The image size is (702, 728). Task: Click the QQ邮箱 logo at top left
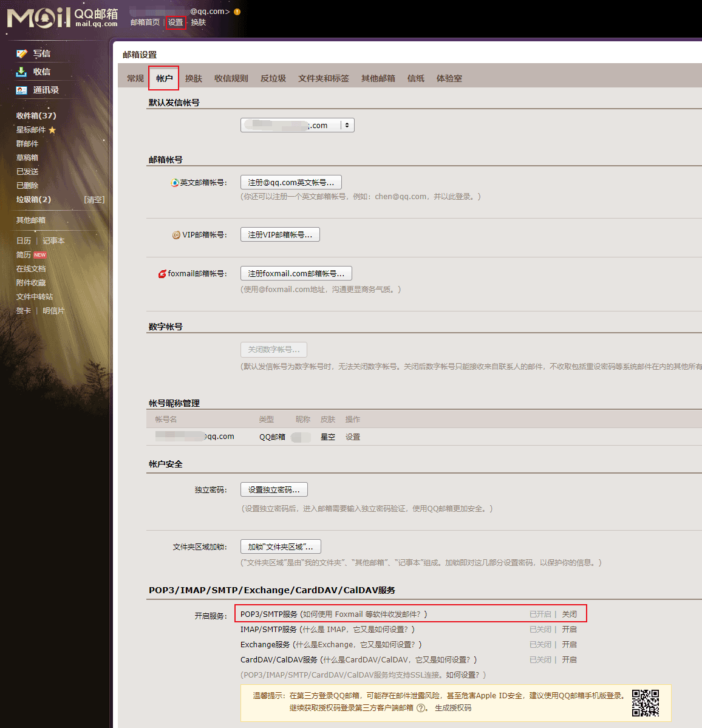pyautogui.click(x=62, y=18)
